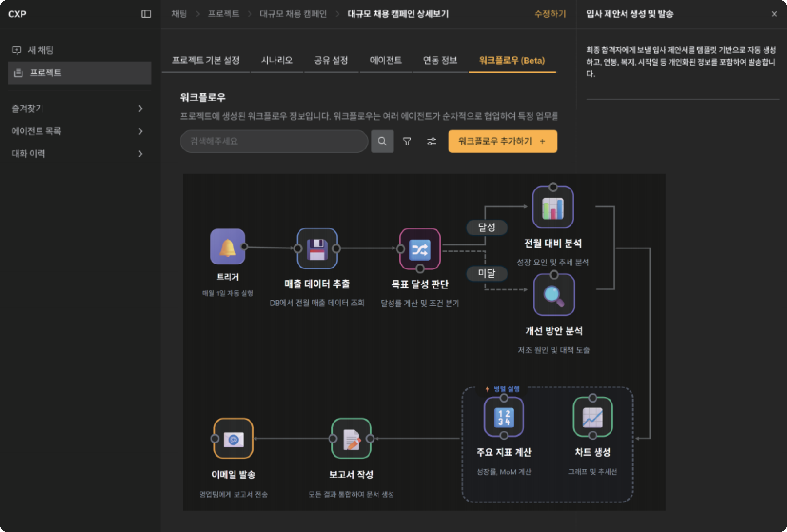Go to 대규모 채용 캠페인 breadcrumb
This screenshot has height=532, width=787.
pos(293,14)
